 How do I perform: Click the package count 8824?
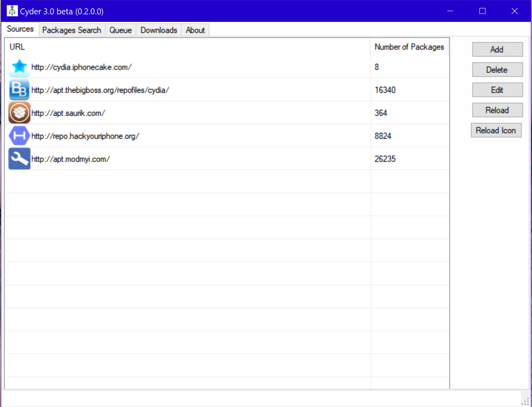click(383, 136)
